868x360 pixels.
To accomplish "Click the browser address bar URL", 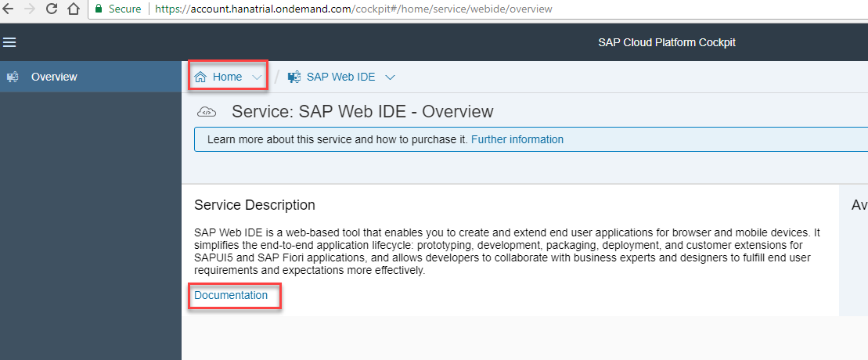I will tap(353, 9).
